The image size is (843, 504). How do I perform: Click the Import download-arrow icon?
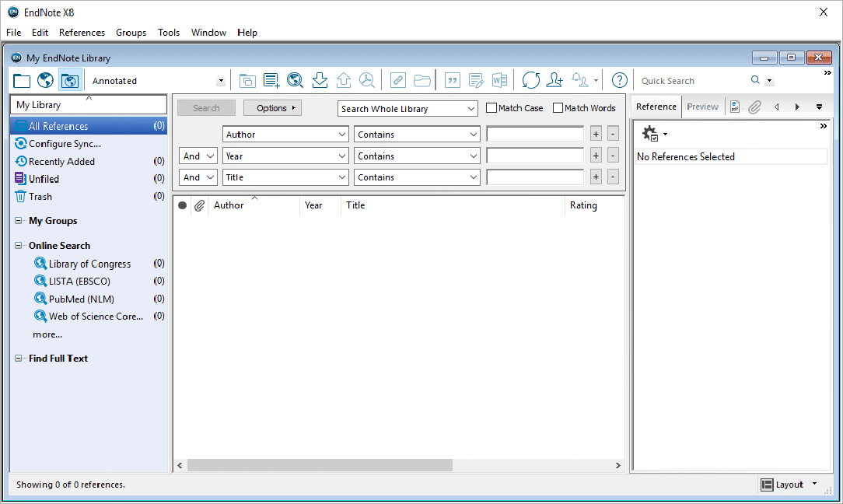(320, 80)
